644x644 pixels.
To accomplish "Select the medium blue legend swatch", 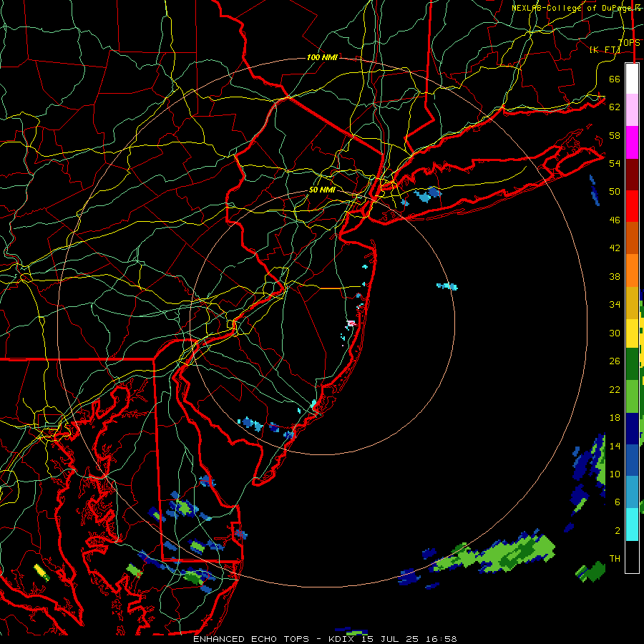I will pos(632,460).
